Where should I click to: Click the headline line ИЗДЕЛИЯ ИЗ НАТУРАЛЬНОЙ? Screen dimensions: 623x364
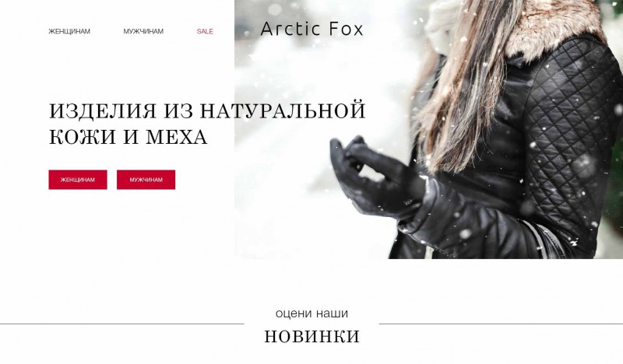coord(207,111)
